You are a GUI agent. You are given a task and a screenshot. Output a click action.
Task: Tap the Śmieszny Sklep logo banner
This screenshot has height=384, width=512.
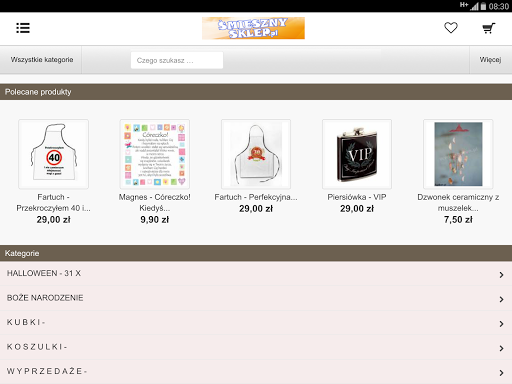253,28
